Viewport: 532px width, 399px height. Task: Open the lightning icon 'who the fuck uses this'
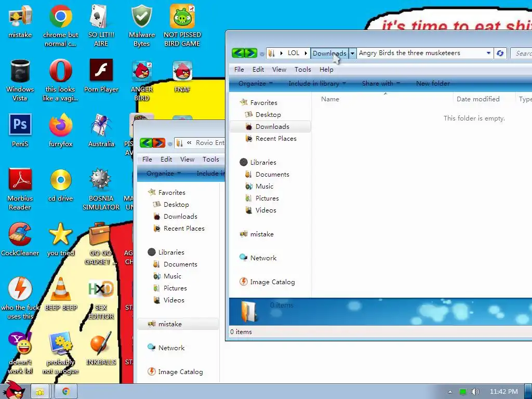coord(20,298)
